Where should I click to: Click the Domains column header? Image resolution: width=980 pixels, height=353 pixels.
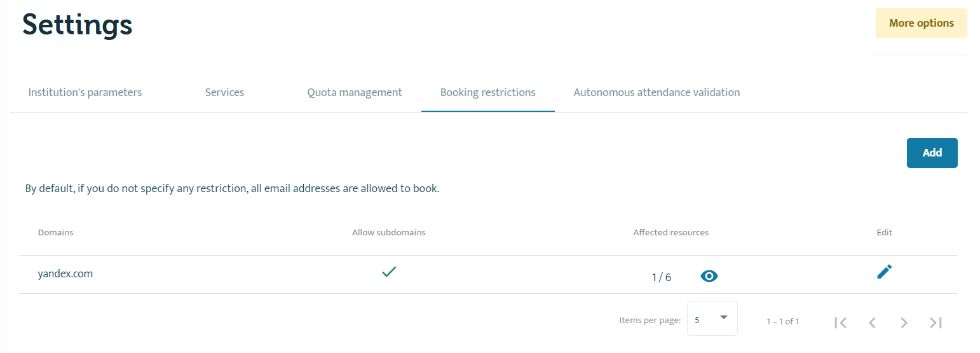tap(55, 233)
